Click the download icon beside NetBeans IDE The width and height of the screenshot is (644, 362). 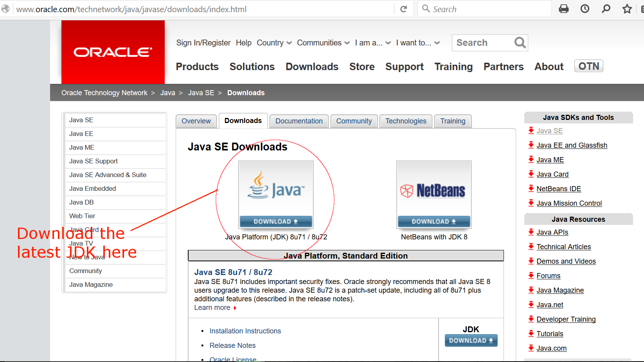[x=531, y=188]
